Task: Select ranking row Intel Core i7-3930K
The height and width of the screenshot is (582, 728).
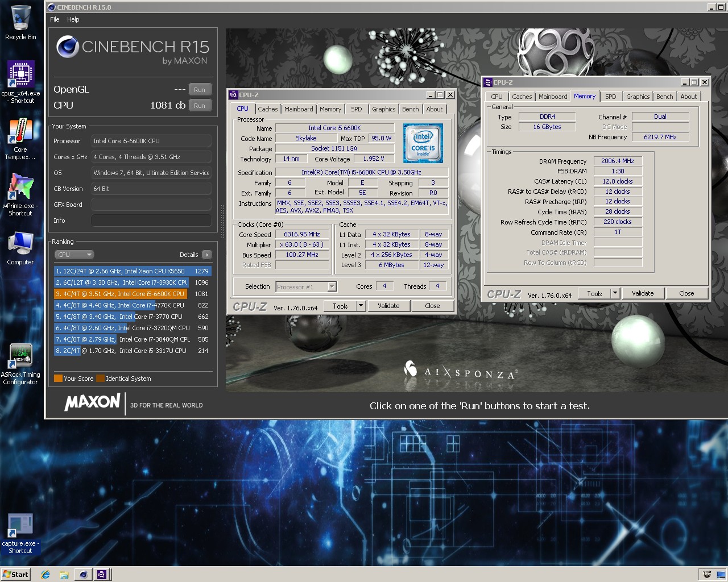Action: click(133, 282)
